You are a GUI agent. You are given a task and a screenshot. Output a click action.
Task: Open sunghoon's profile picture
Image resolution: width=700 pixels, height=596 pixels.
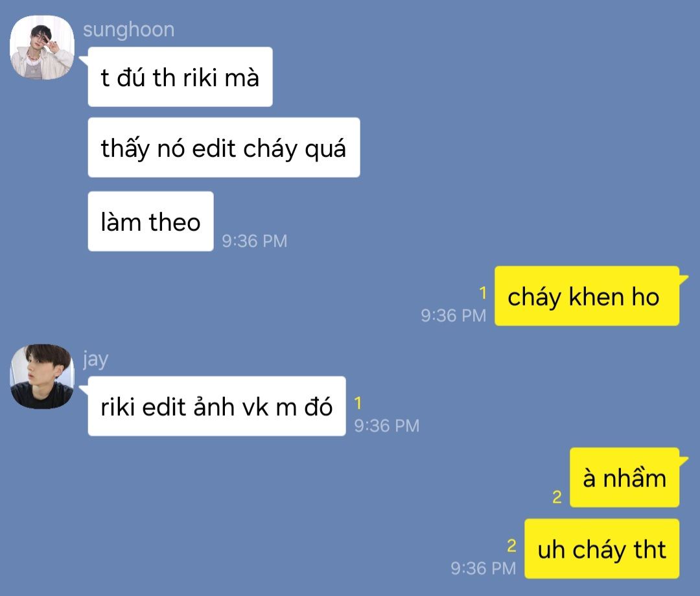[42, 47]
